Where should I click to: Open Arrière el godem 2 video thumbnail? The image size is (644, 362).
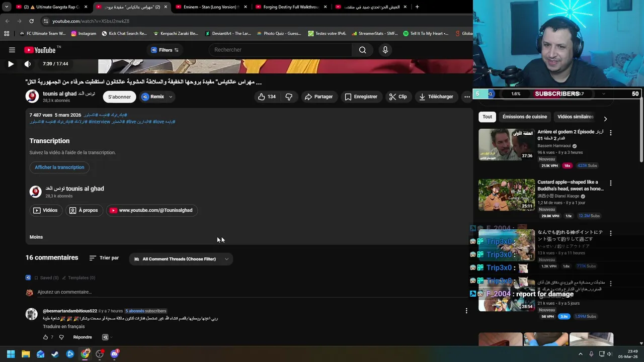(507, 144)
